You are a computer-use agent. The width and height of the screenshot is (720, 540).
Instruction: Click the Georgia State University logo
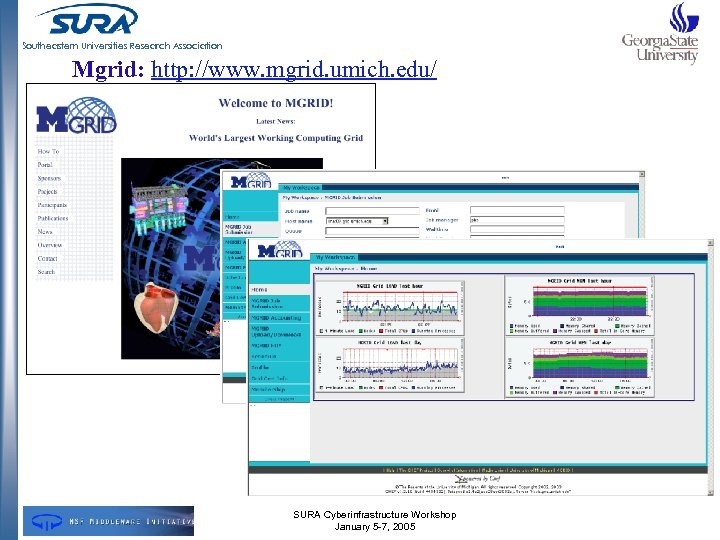tap(660, 34)
